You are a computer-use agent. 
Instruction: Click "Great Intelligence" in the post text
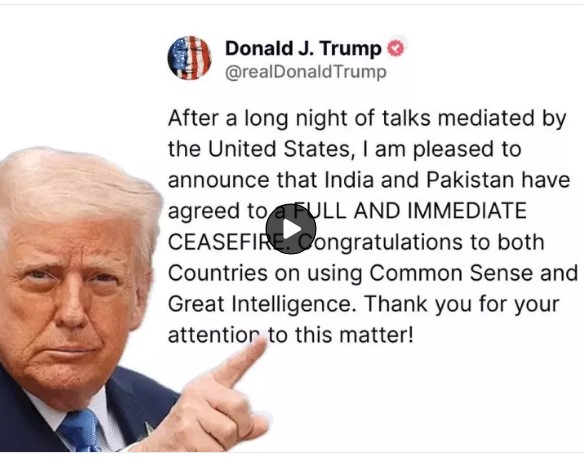click(x=259, y=304)
